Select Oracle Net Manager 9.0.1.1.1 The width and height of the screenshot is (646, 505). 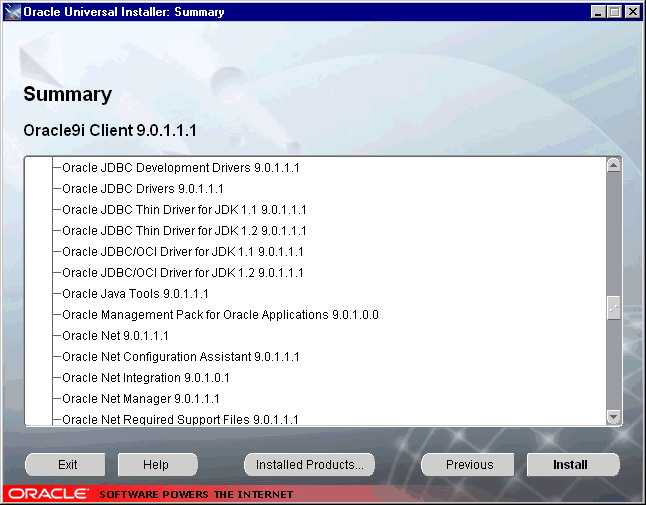140,399
